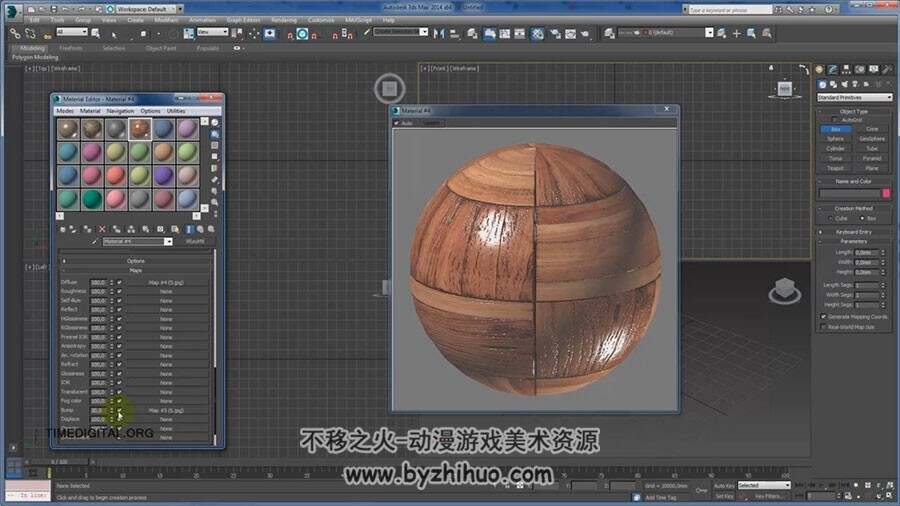The image size is (900, 506).
Task: Click the perspective viewport steering cube
Action: pos(785,290)
